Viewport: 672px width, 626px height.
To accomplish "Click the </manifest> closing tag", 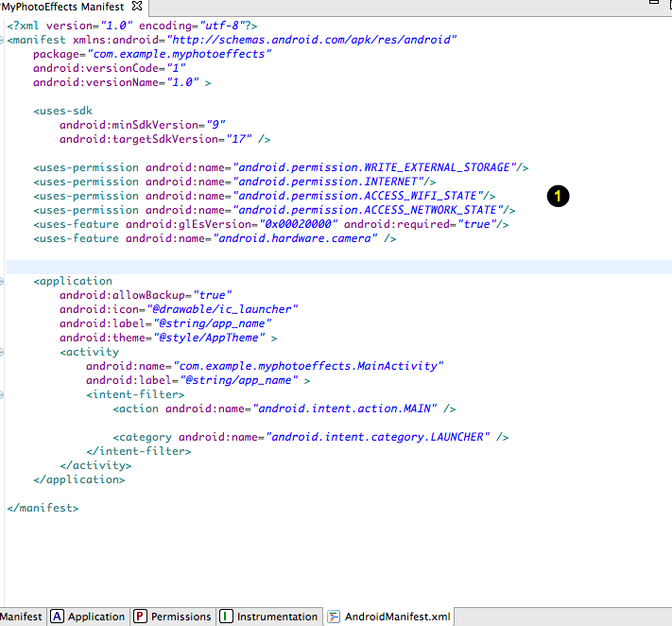I will coord(43,508).
